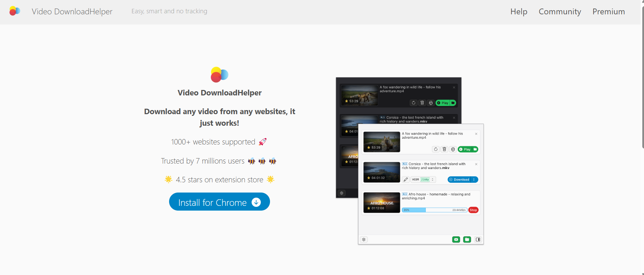Click the settings gear in dark panel footer
The width and height of the screenshot is (644, 275).
pos(342,193)
